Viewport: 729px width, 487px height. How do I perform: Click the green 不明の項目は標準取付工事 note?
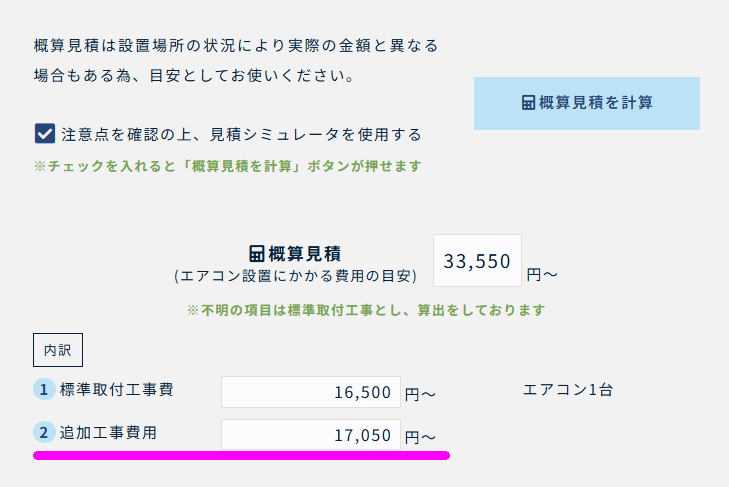[x=366, y=310]
